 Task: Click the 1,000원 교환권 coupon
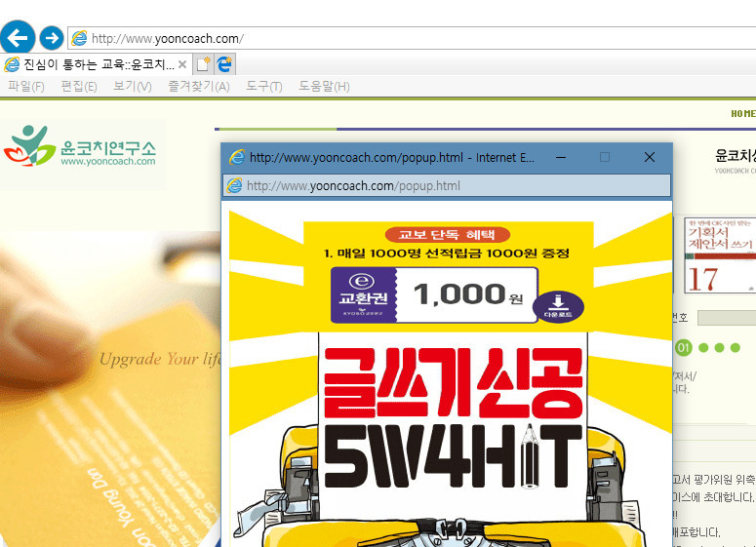click(434, 294)
